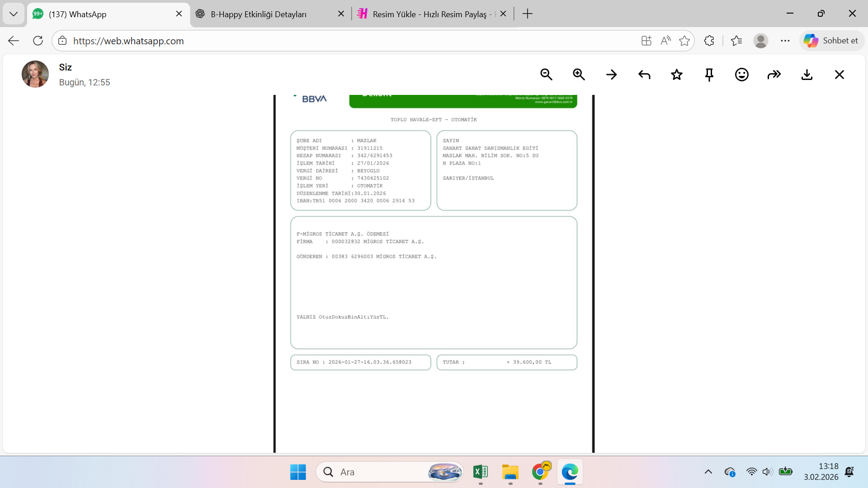
Task: Click the GÖNDEREN line on receipt
Action: (367, 257)
